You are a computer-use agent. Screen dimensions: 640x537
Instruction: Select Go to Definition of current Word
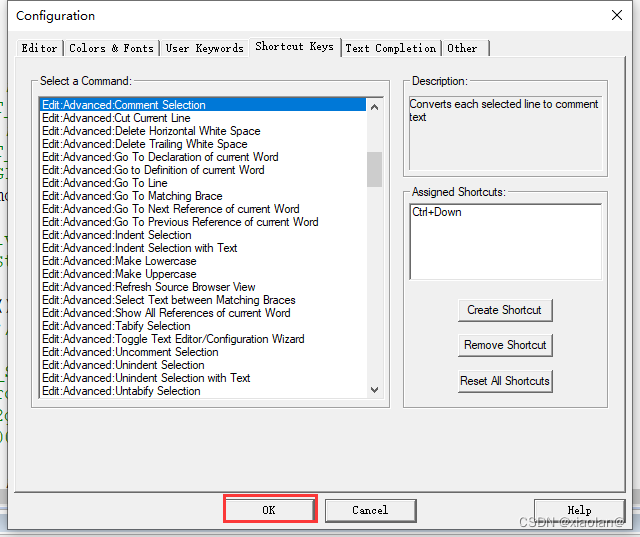tap(203, 170)
